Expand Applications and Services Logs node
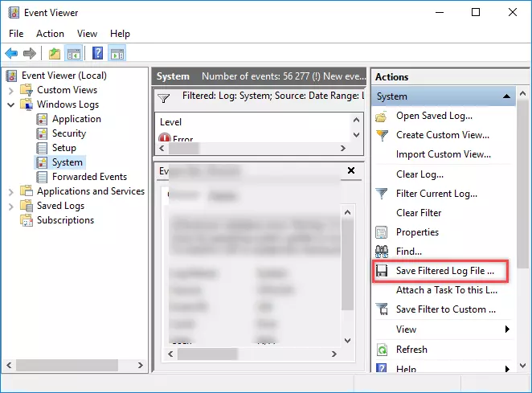 point(11,191)
